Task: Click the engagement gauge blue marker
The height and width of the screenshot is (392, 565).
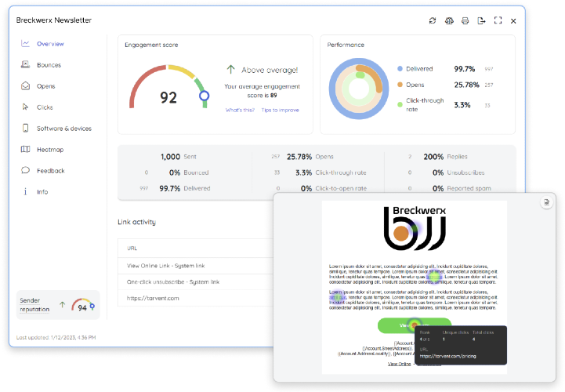Action: tap(205, 96)
